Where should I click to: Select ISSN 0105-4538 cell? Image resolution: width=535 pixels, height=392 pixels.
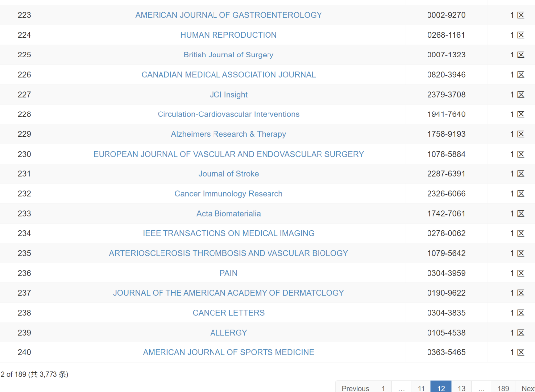(446, 332)
